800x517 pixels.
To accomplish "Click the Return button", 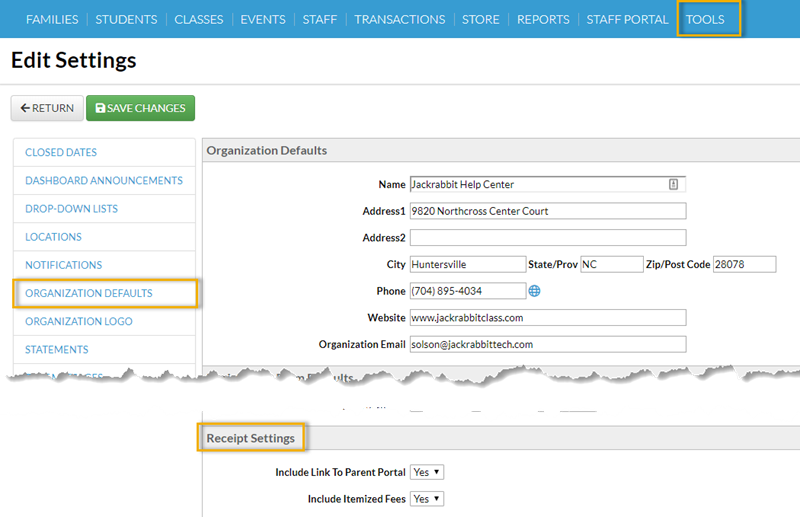I will 47,108.
